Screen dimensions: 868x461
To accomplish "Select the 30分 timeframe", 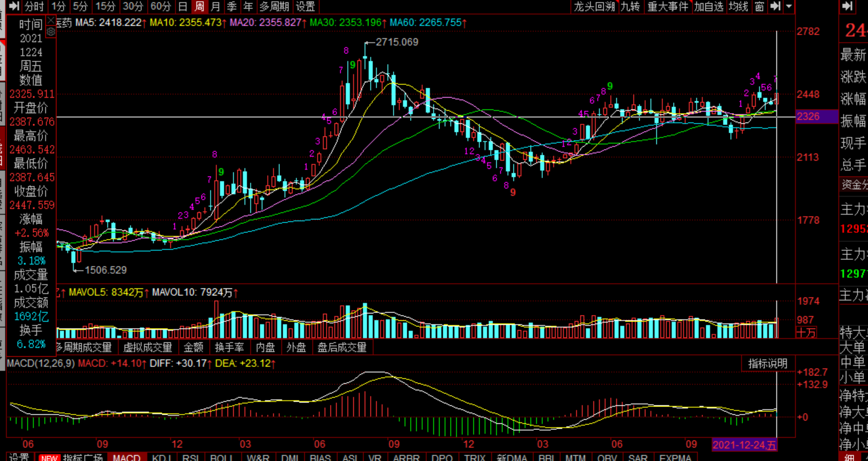I will click(132, 7).
